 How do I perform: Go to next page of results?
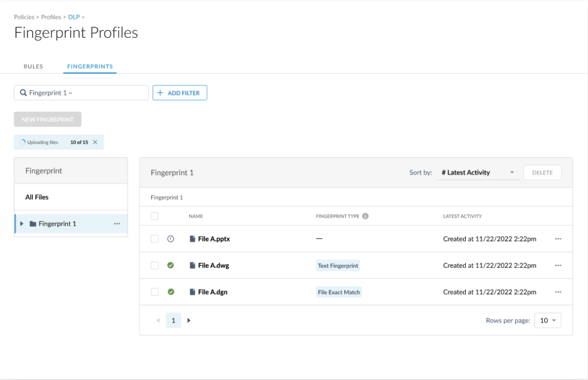click(x=189, y=321)
